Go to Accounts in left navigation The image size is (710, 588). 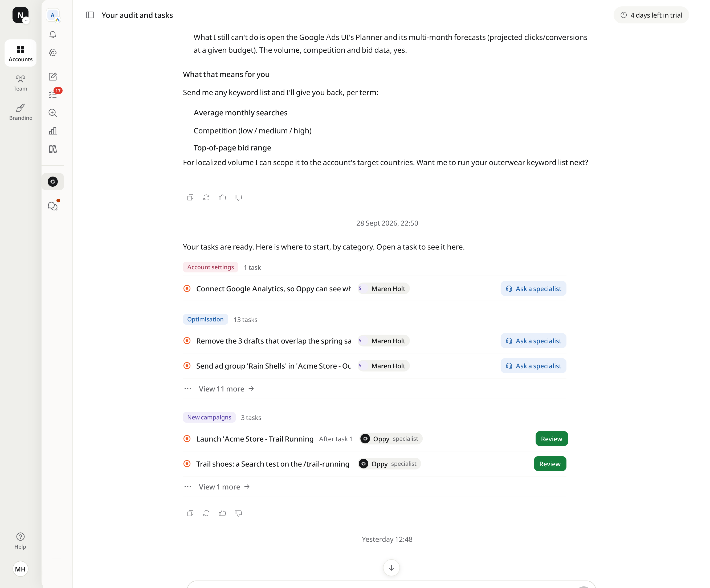click(21, 53)
